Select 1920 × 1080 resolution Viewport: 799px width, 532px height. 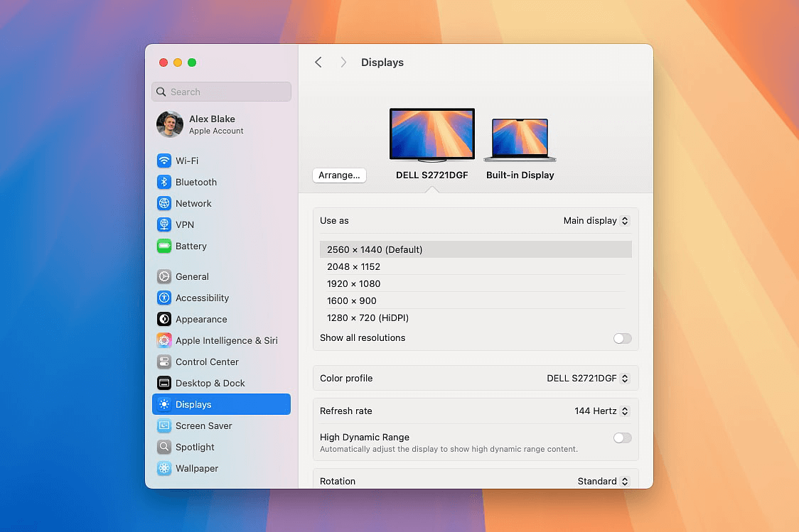[x=476, y=283]
